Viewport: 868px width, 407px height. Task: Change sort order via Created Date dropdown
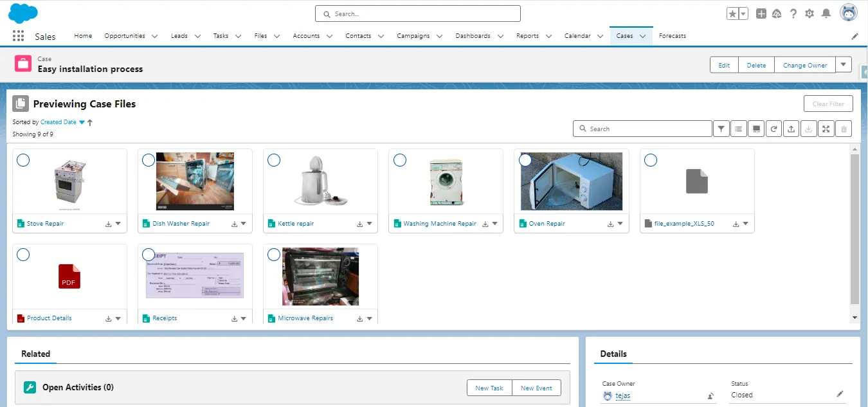[81, 122]
